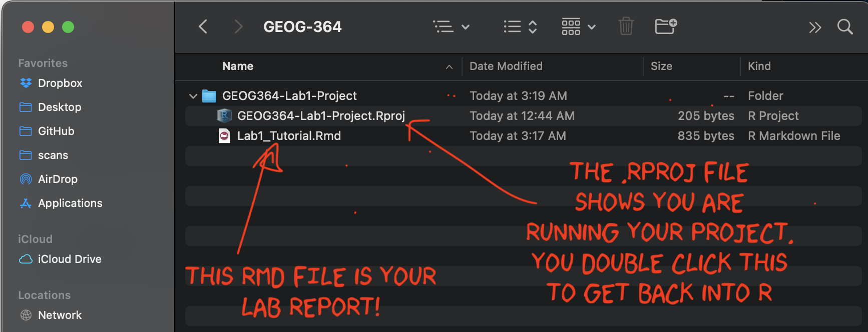Open AirDrop from the sidebar
Screen dimensions: 868x332
point(58,179)
